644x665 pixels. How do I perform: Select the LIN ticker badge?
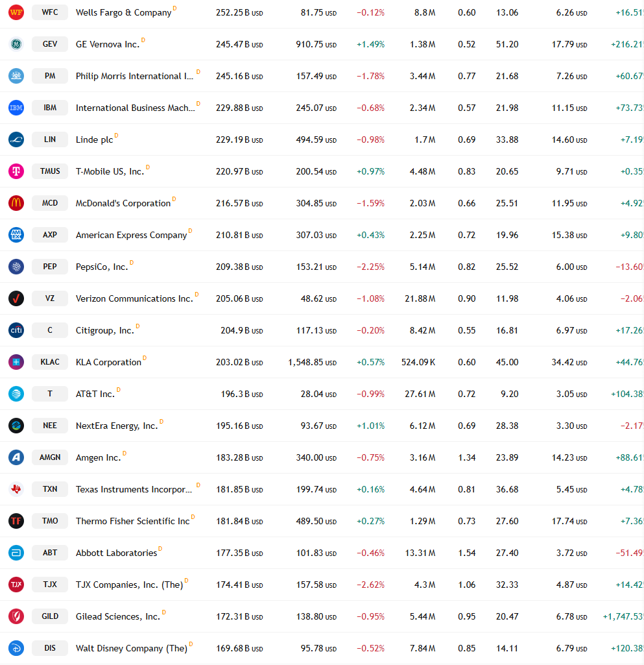point(49,139)
